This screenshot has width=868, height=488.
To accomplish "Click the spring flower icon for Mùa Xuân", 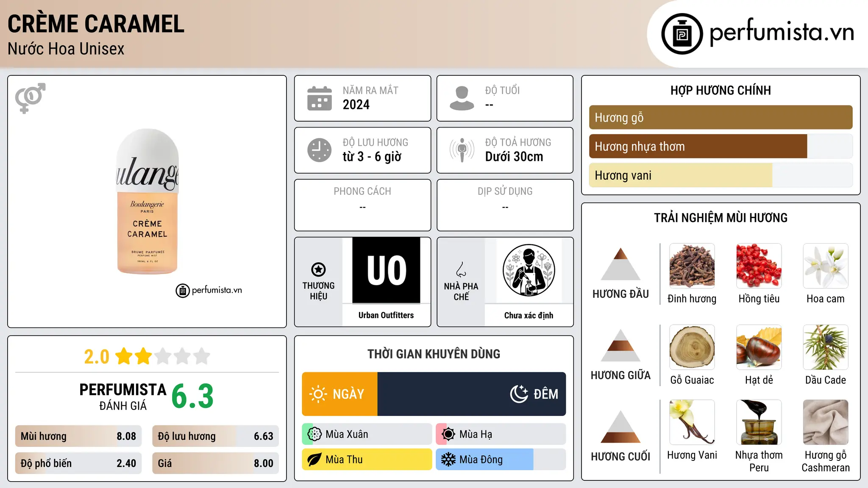I will (314, 434).
